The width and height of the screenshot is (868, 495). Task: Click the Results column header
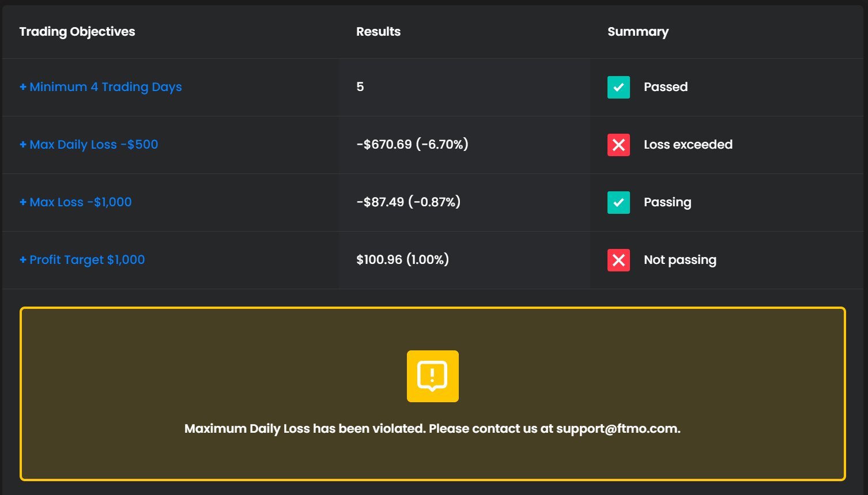tap(378, 32)
